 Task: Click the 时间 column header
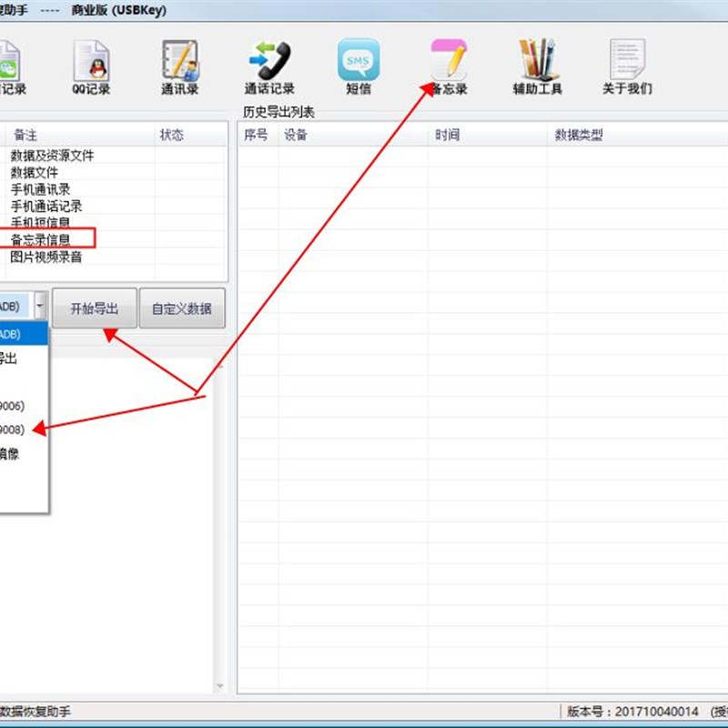click(487, 135)
